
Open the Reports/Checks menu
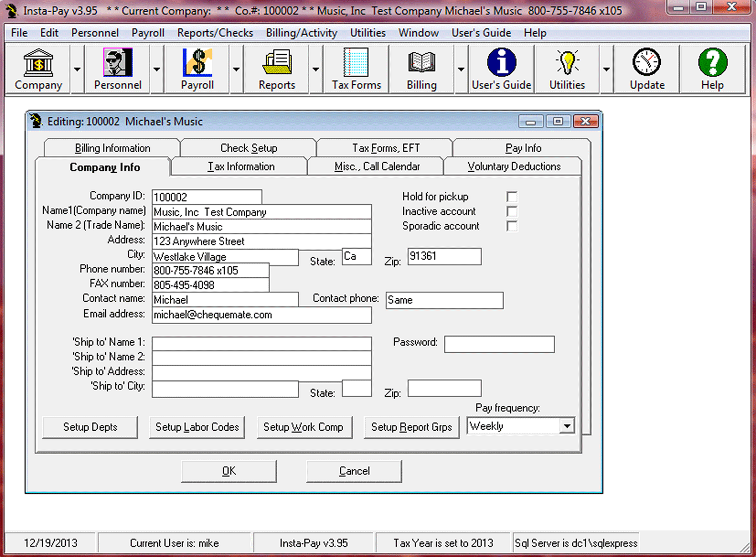point(215,33)
